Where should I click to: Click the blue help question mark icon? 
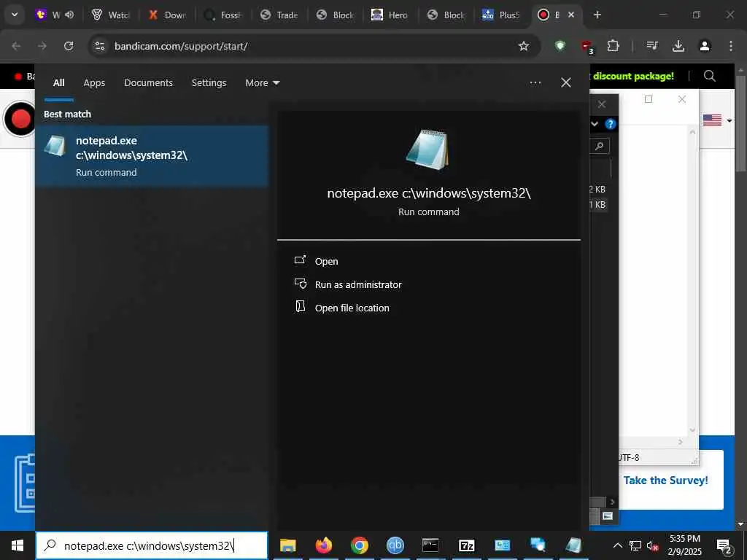point(611,124)
